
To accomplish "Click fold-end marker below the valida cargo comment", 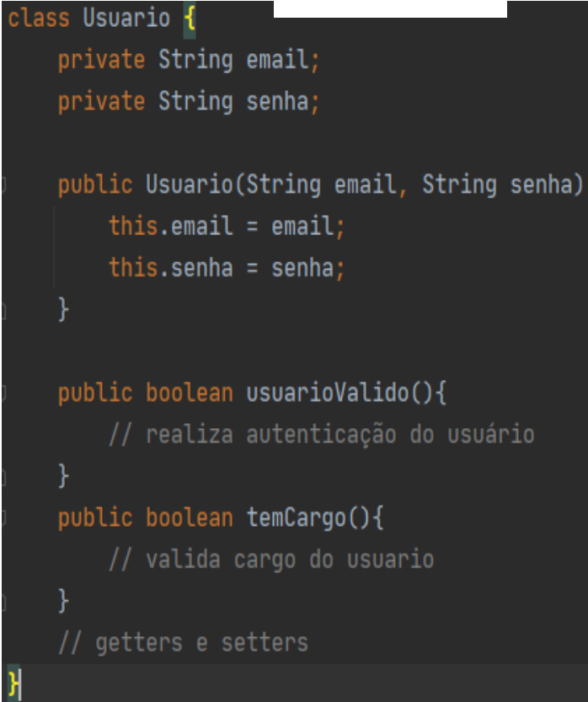I will tap(3, 601).
